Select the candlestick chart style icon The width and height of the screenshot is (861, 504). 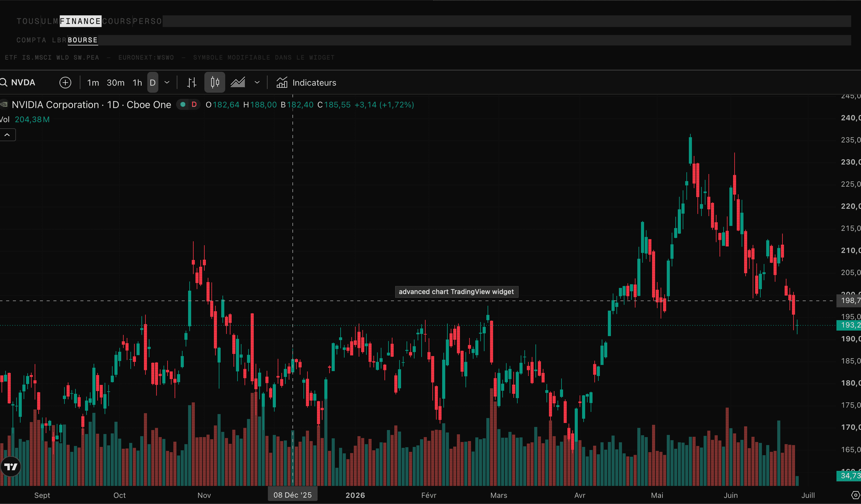pos(214,82)
